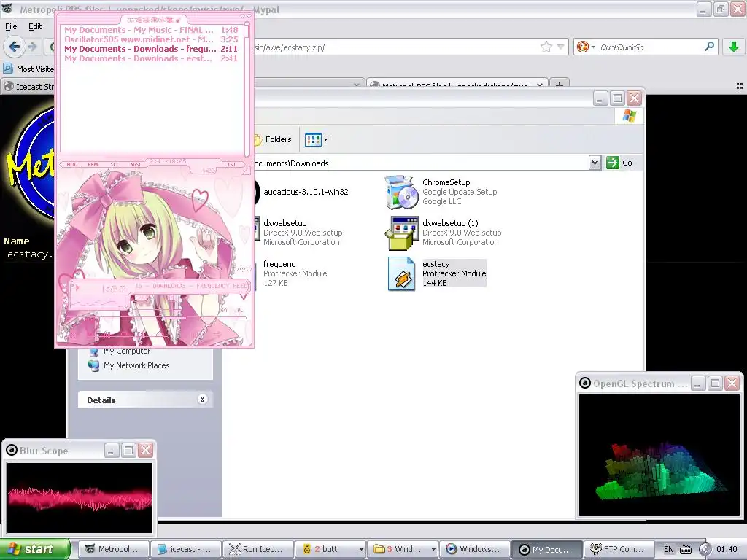
Task: Click the Blur Scope waveform display
Action: 80,497
